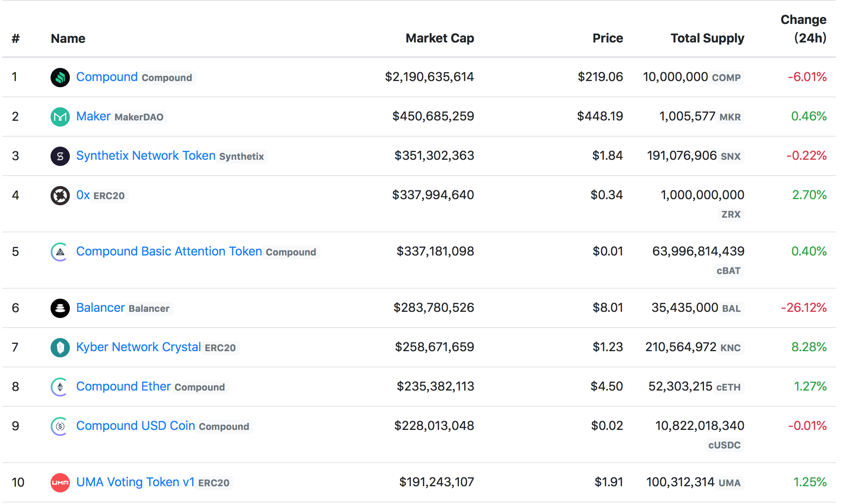Select the price $4.50

[x=607, y=386]
